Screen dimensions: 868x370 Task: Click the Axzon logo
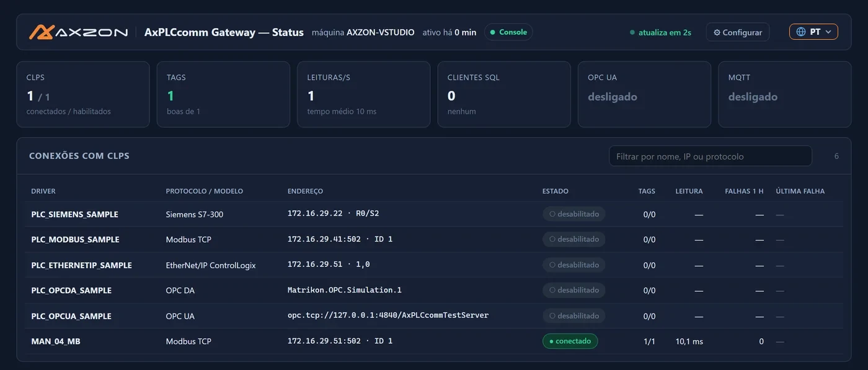coord(78,32)
